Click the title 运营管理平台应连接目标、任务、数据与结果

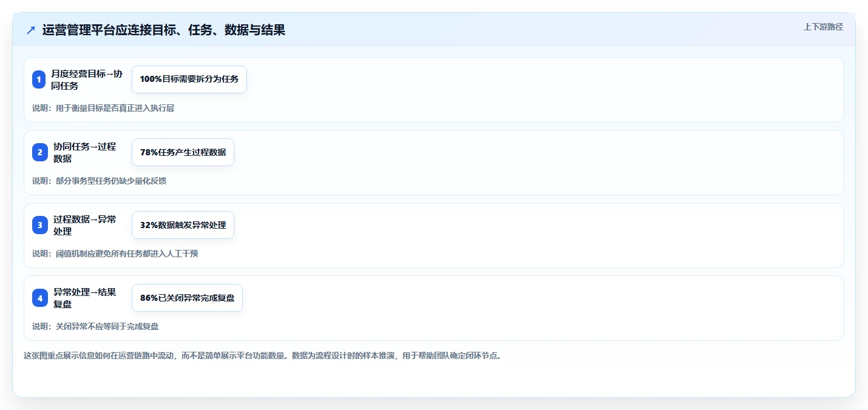point(164,30)
